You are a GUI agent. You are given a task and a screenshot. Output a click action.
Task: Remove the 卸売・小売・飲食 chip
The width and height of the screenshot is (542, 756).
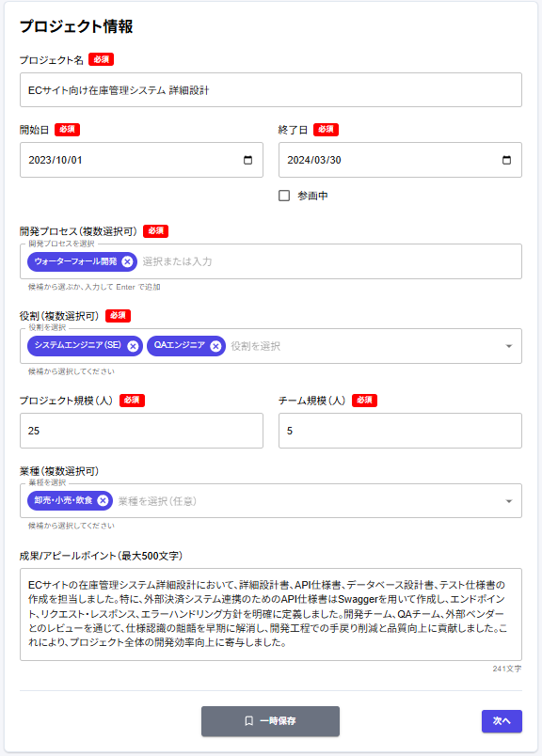103,500
